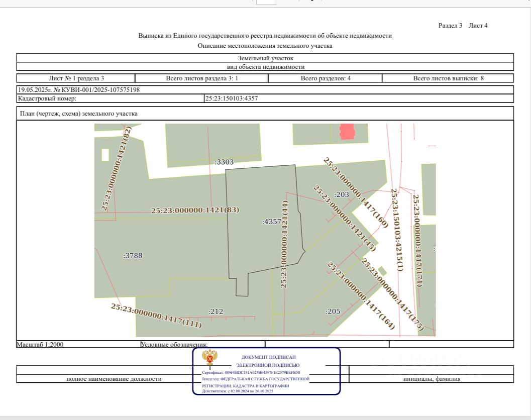Screen dimensions: 531x420
Task: Click diagonal map label '25:23:000000:1417(175)'
Action: pos(392,294)
